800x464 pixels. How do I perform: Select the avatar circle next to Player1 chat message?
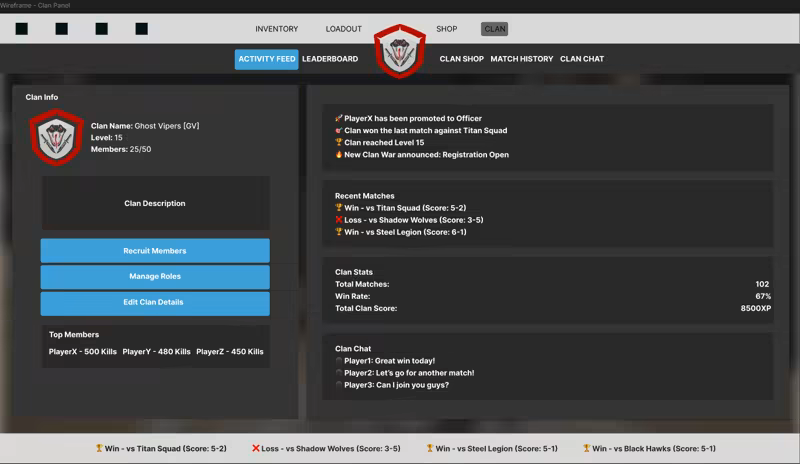(339, 361)
